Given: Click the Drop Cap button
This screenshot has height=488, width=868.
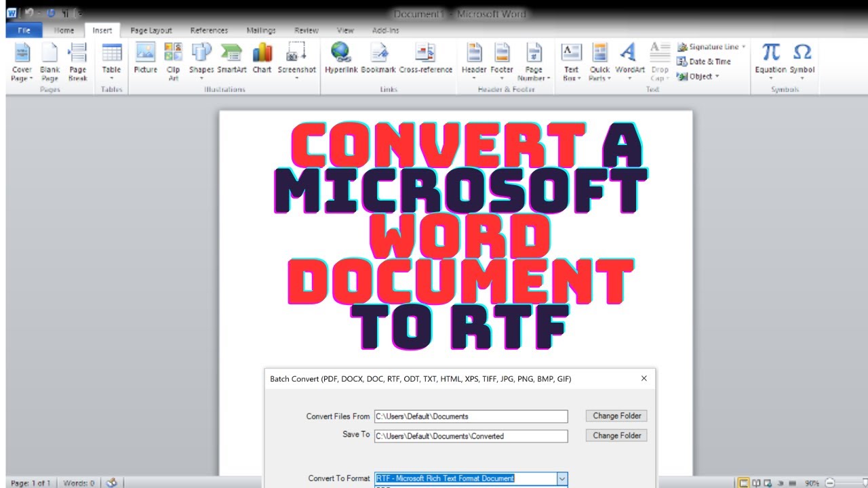Looking at the screenshot, I should 659,61.
